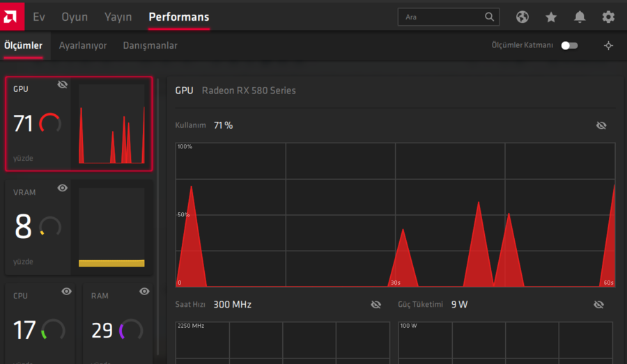Open settings gear icon
627x364 pixels.
click(608, 17)
